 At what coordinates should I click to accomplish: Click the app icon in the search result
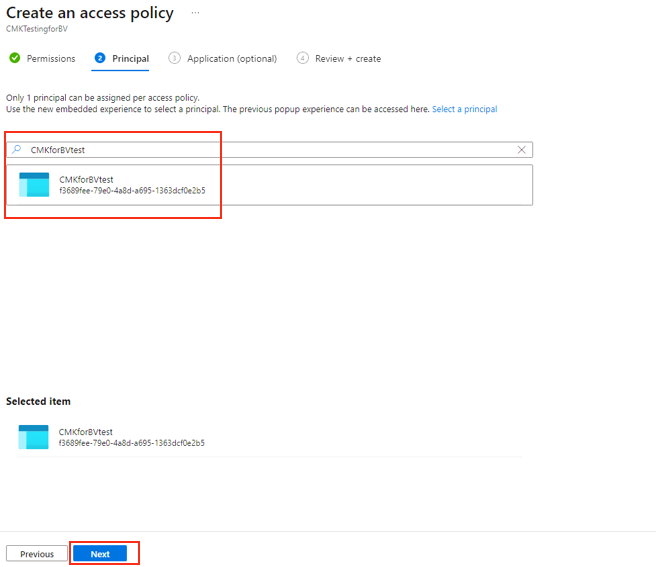coord(34,184)
